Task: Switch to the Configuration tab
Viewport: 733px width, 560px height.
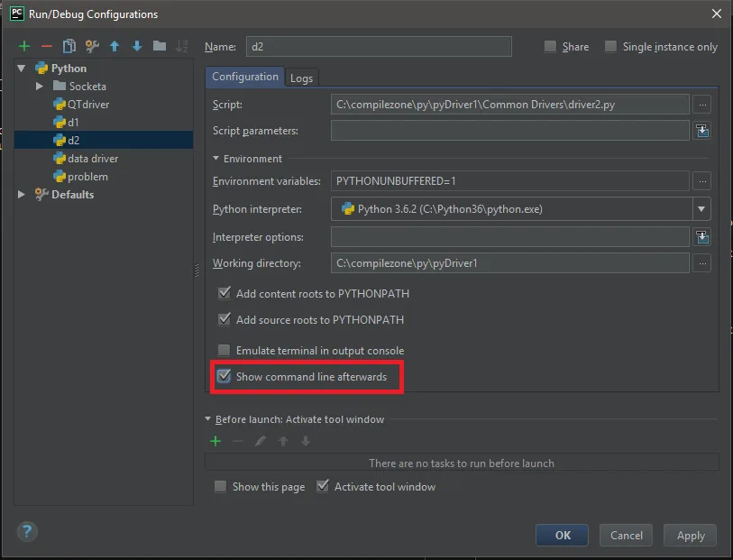Action: coord(245,77)
